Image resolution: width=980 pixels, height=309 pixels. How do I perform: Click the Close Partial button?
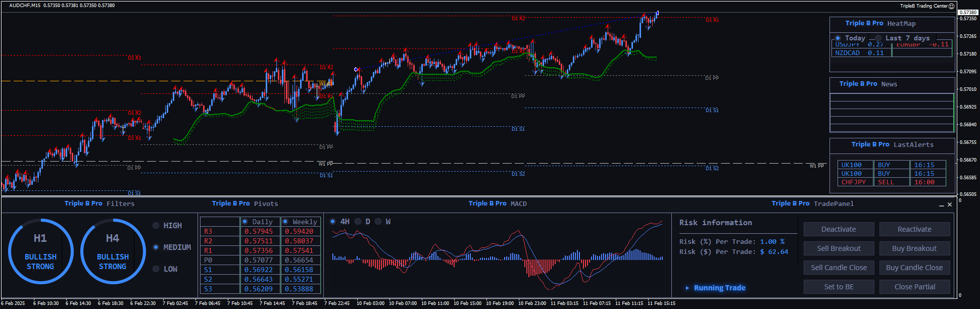coord(914,287)
